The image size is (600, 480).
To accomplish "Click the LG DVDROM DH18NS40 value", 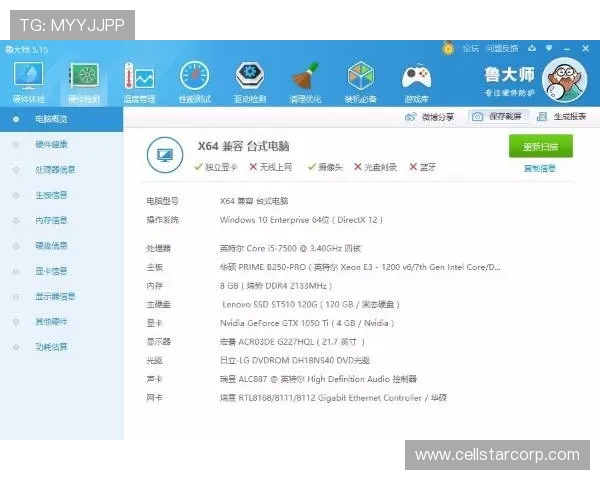I will coord(295,361).
